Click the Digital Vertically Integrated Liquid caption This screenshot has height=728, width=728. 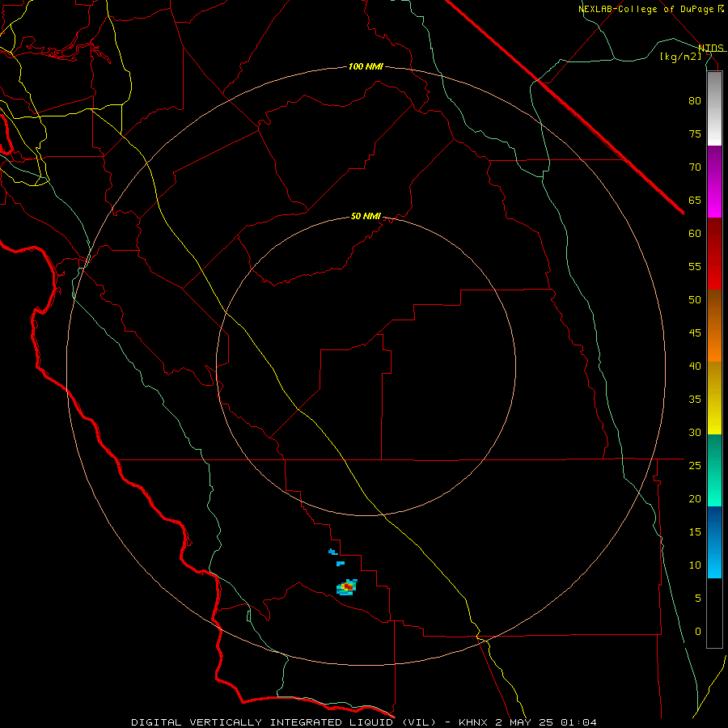point(285,722)
